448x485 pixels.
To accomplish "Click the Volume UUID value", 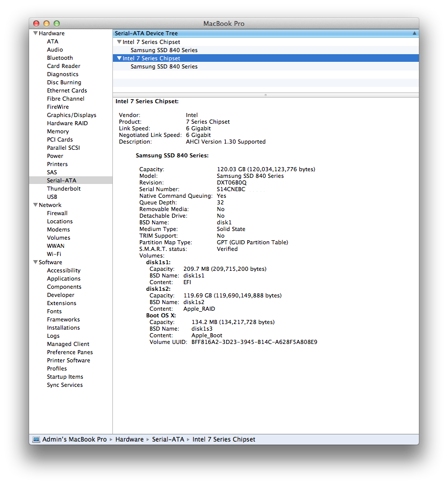I will click(254, 342).
